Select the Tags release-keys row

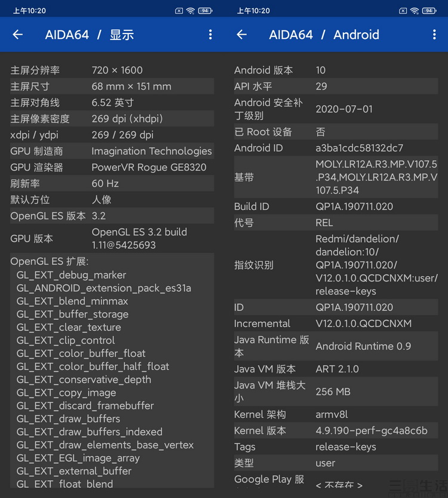(x=336, y=447)
